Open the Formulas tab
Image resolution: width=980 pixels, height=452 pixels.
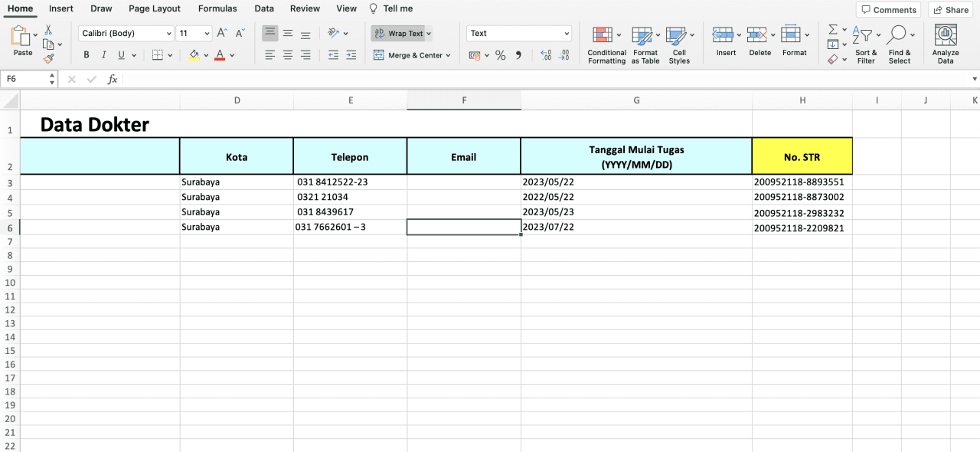coord(217,8)
